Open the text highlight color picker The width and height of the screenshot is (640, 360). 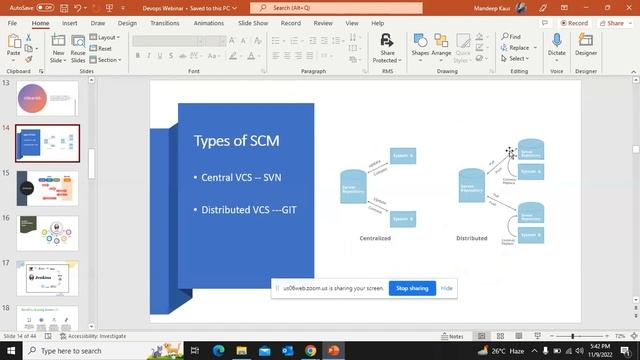[x=241, y=56]
